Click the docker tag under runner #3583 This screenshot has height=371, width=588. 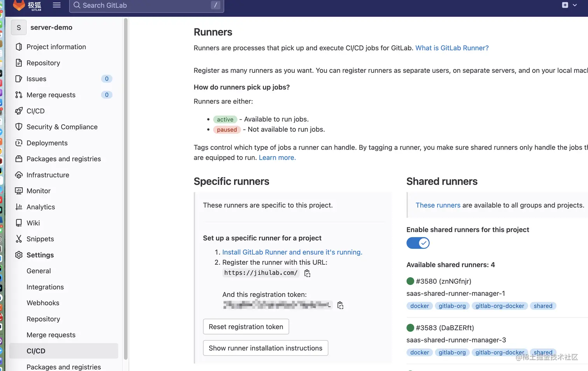(x=420, y=352)
